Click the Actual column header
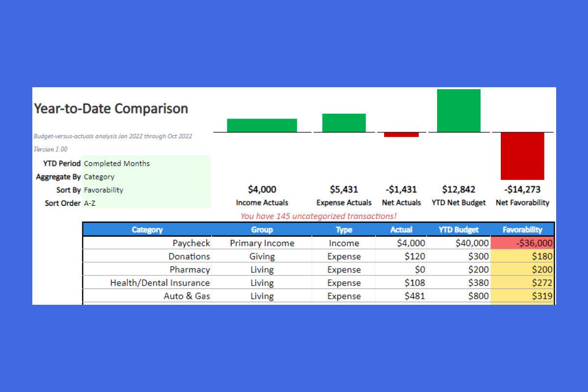This screenshot has width=588, height=392. (x=401, y=229)
